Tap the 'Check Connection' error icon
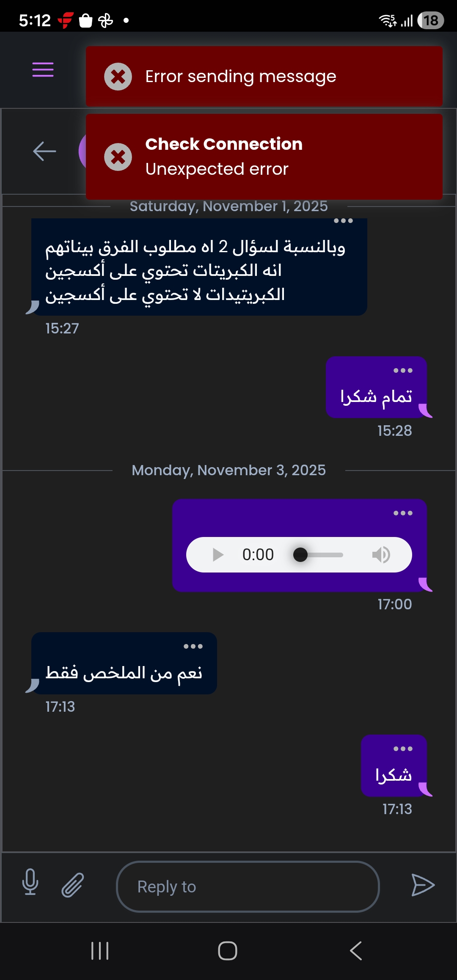 (118, 157)
